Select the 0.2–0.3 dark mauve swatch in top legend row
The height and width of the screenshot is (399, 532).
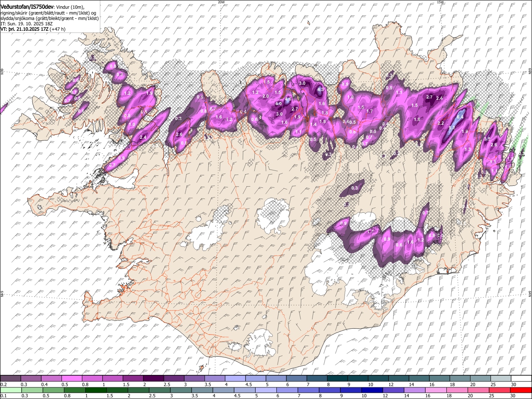[10, 379]
